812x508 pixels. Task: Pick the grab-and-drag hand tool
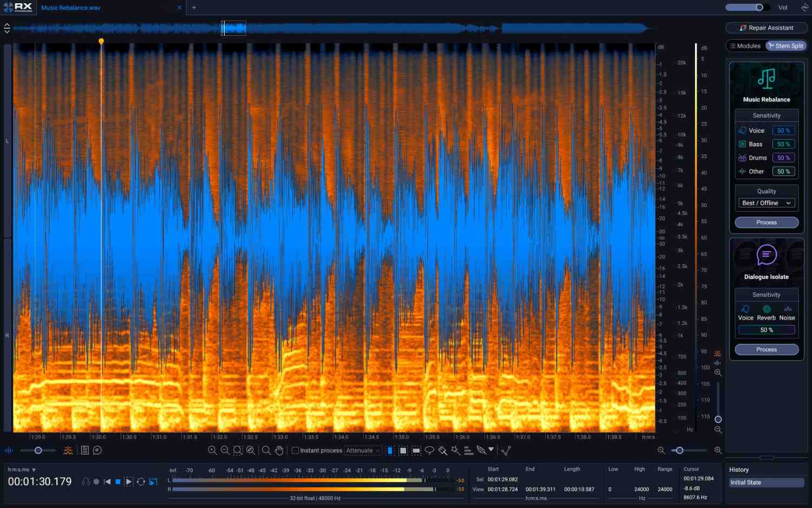[x=279, y=451]
